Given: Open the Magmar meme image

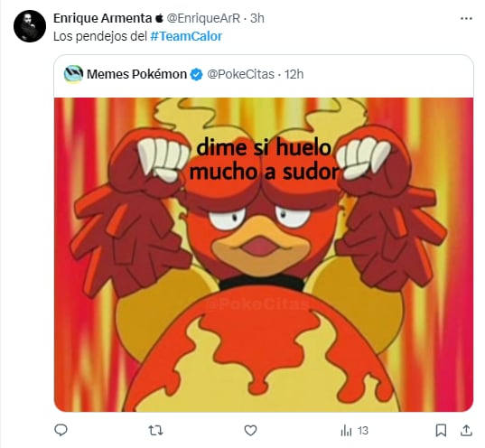Looking at the screenshot, I should click(264, 255).
